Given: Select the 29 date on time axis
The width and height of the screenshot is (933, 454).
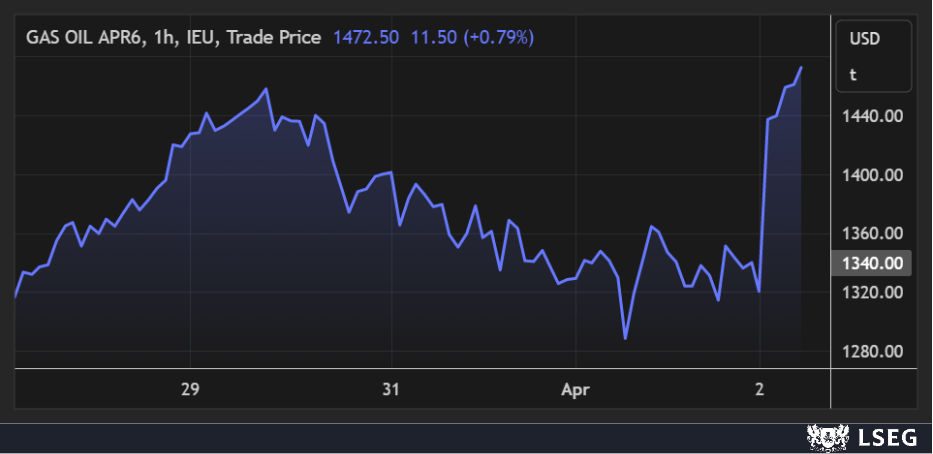Looking at the screenshot, I should click(x=190, y=388).
